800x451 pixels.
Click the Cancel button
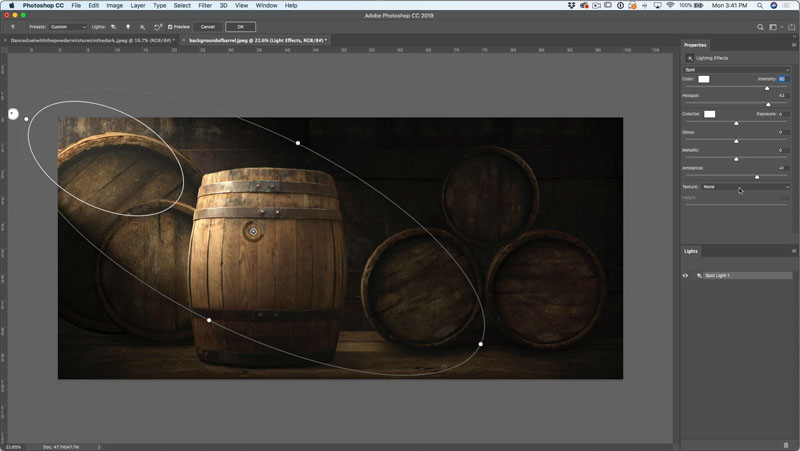(208, 27)
